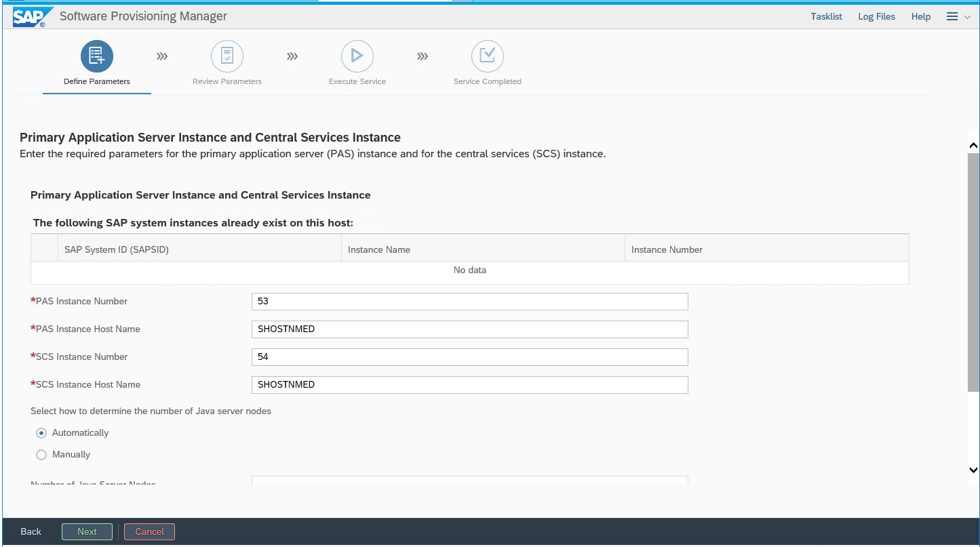Choose Automatically for Java server nodes
980x547 pixels.
click(x=41, y=433)
